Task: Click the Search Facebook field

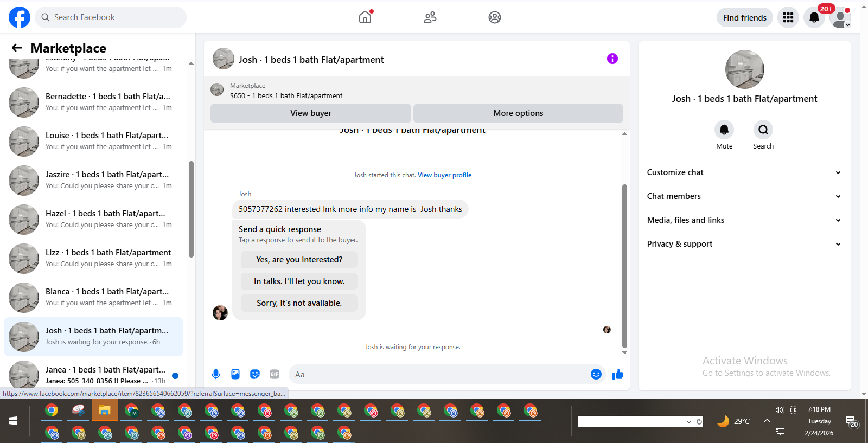Action: (111, 17)
